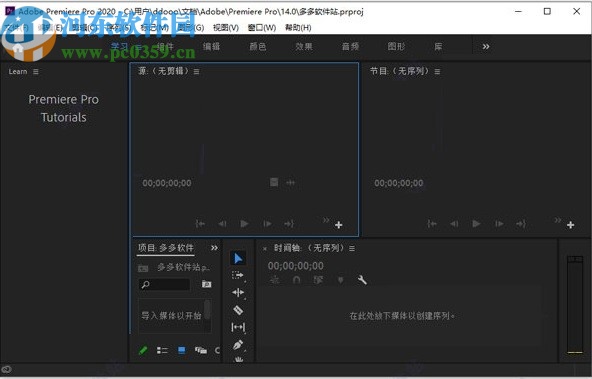Step forward one frame in program monitor
Screen dimensions: 592x379
coord(499,224)
